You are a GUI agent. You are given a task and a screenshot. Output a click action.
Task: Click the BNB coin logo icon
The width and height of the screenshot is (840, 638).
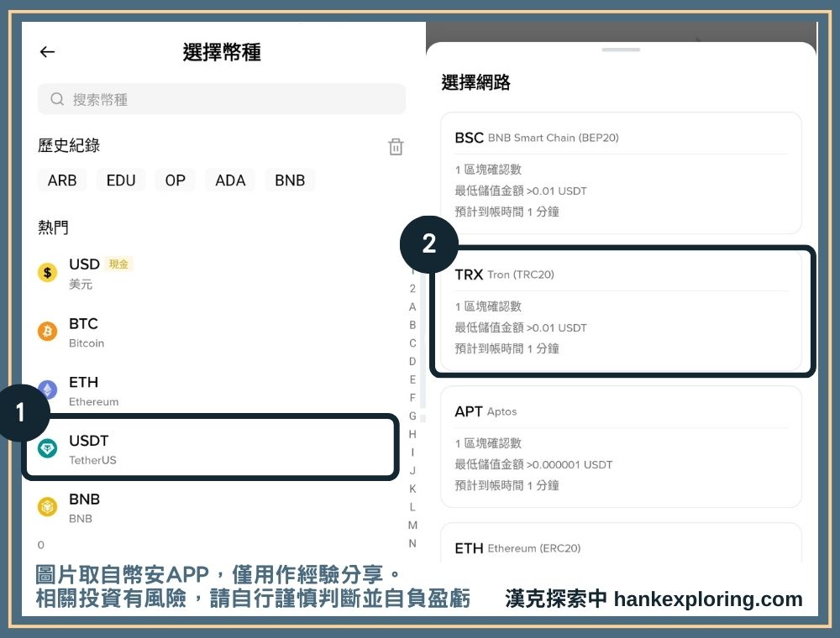pos(48,507)
